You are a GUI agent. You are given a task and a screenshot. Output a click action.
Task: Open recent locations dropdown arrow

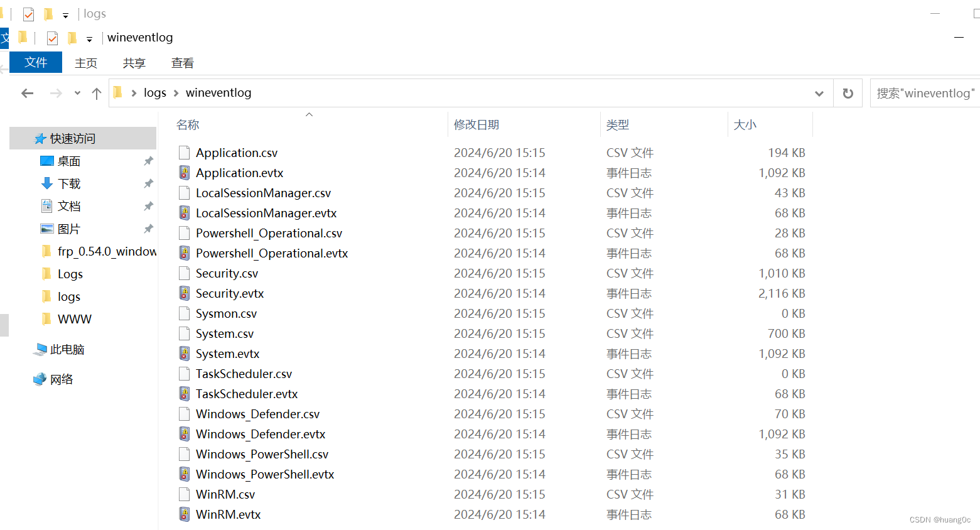point(77,93)
